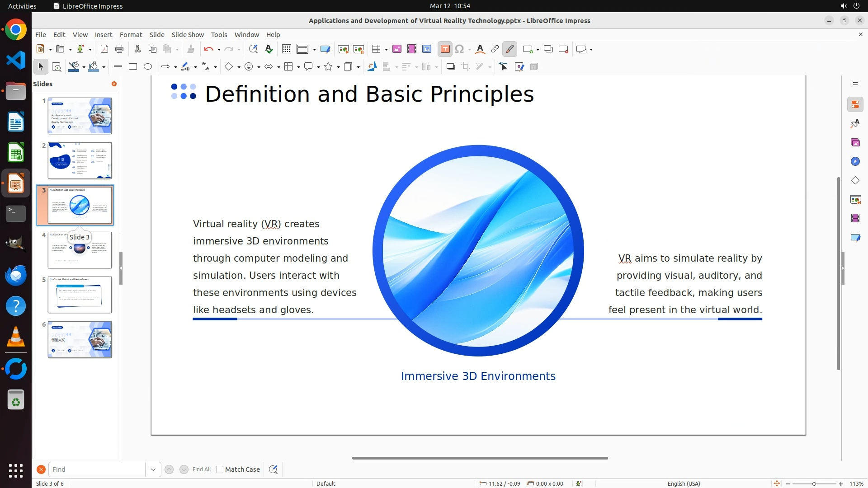Close the Slides panel
Image resolution: width=868 pixels, height=488 pixels.
114,84
